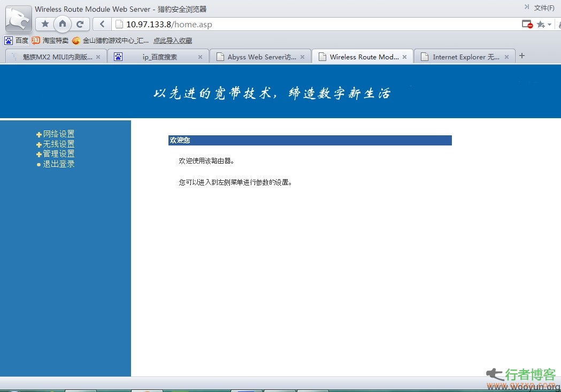Click the paw favicon on ip_百度搜索 tab
Screen dimensions: 561x392
click(118, 57)
